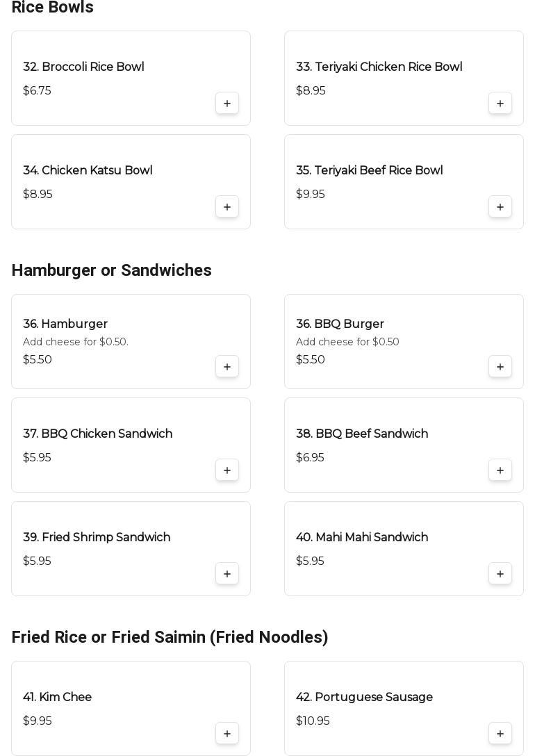Tap plus for BBQ Chicken Sandwich
This screenshot has width=535, height=756.
click(x=227, y=470)
